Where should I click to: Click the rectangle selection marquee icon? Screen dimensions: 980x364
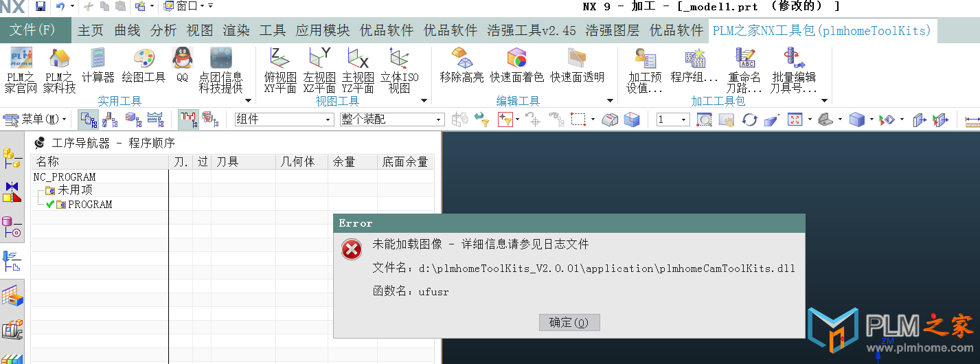pyautogui.click(x=579, y=120)
